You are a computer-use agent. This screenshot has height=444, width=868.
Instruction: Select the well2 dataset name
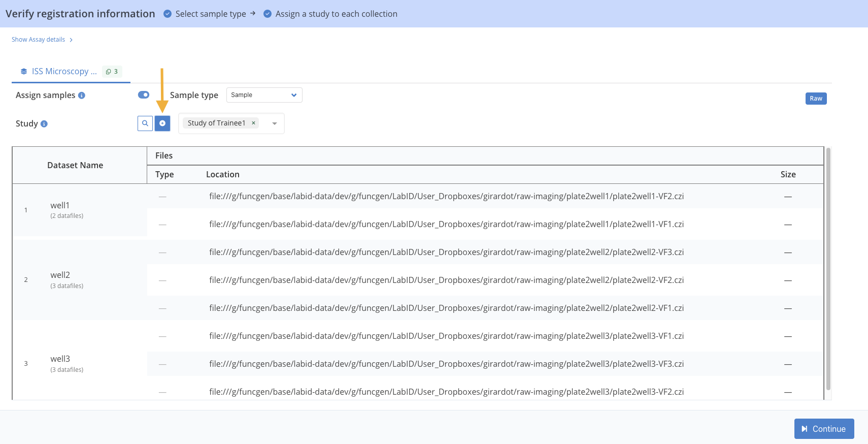(60, 275)
